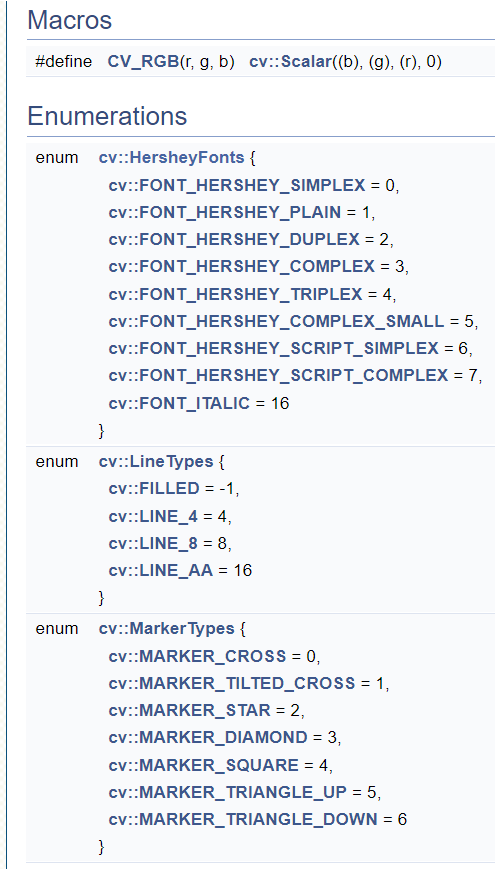
Task: Open cv::FONT_ITALIC link
Action: (179, 403)
